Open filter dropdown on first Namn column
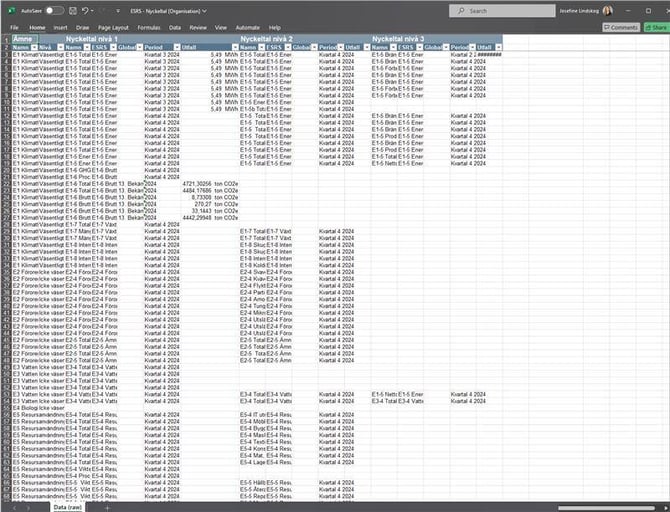 (x=34, y=47)
